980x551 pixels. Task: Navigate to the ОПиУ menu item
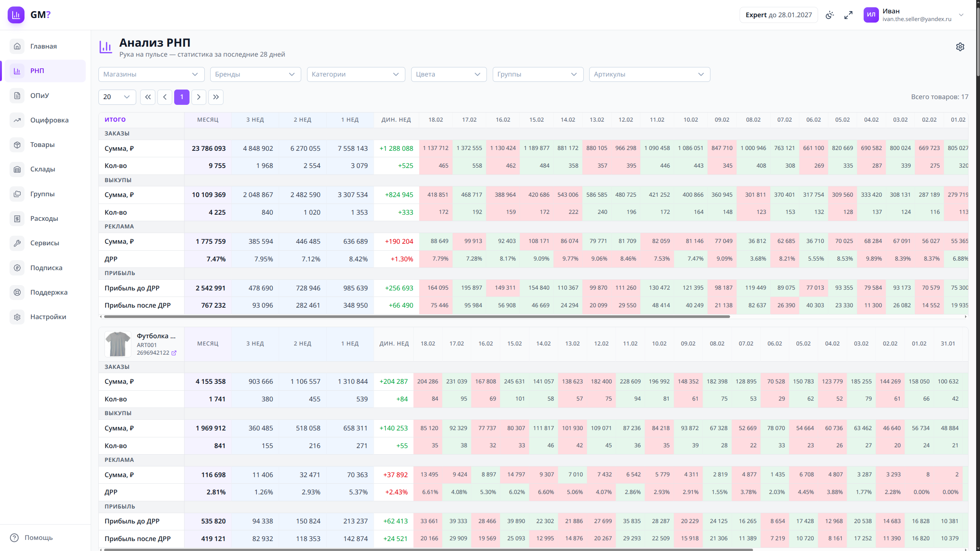[40, 96]
